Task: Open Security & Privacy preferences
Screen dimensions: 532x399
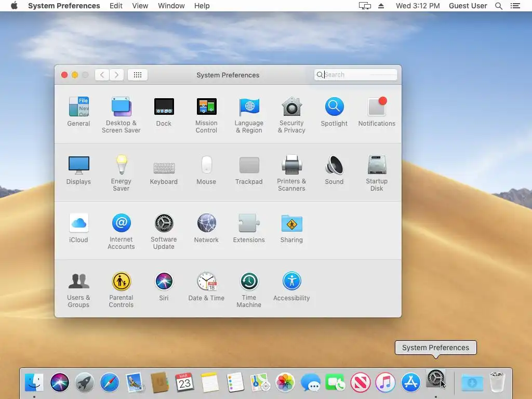Action: pyautogui.click(x=291, y=115)
